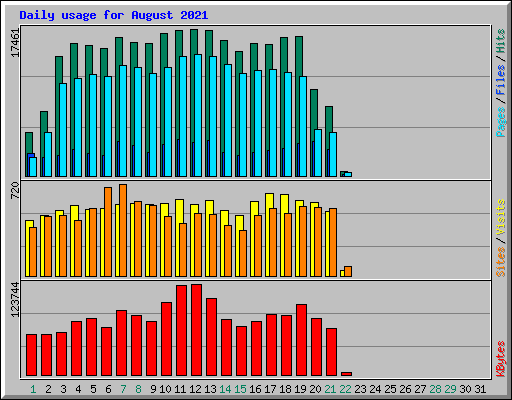Select day label 18 on the axis

tap(285, 389)
